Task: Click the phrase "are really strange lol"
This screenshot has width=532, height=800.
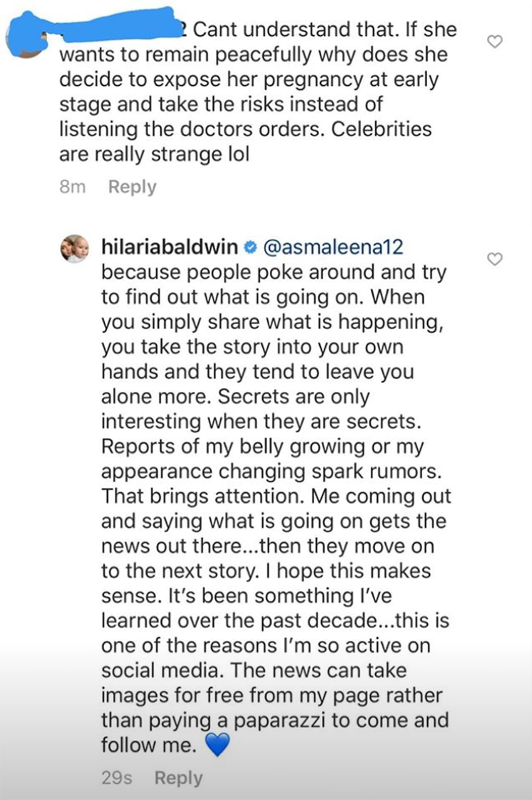Action: 154,154
